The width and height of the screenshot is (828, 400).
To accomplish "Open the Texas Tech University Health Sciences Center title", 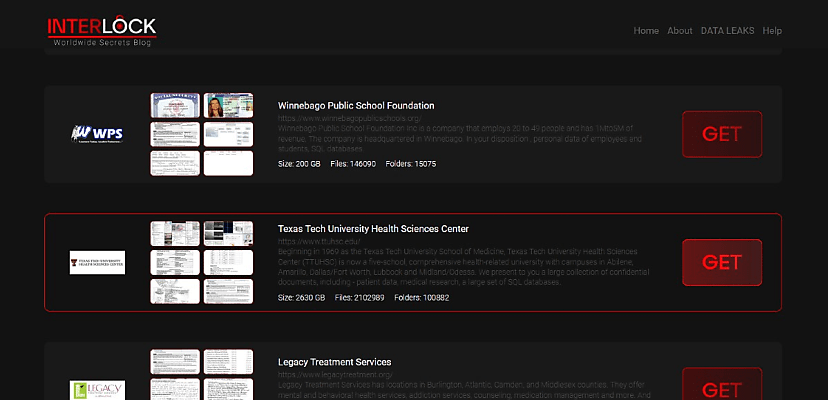I will (373, 229).
